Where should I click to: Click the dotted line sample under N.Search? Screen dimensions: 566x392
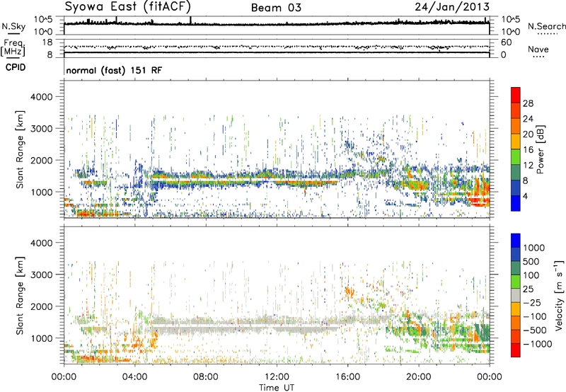pyautogui.click(x=548, y=34)
